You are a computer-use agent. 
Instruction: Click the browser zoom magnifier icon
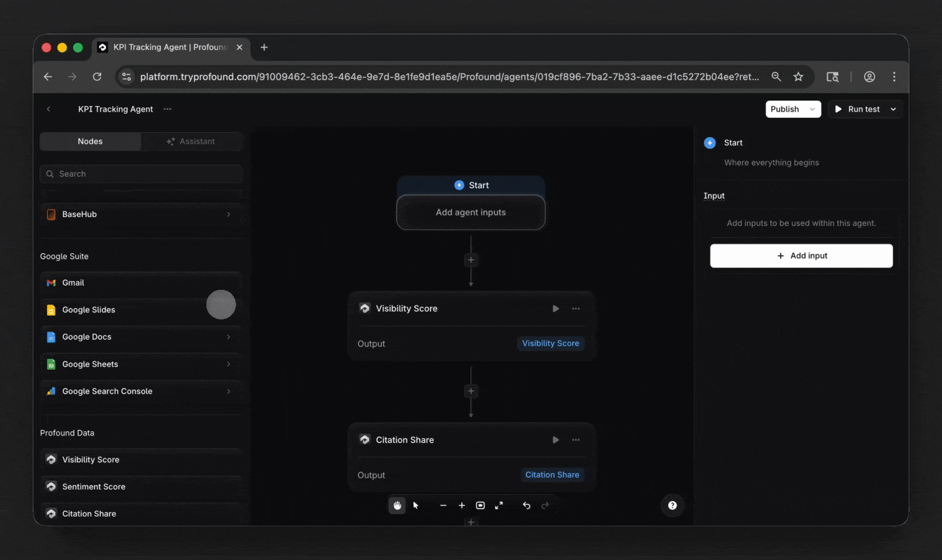(x=776, y=77)
